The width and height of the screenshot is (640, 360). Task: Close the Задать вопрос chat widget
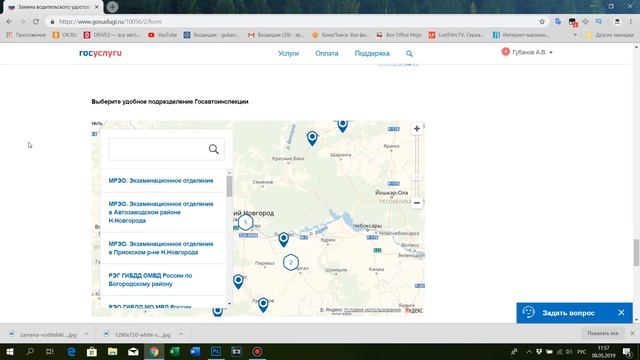(621, 313)
